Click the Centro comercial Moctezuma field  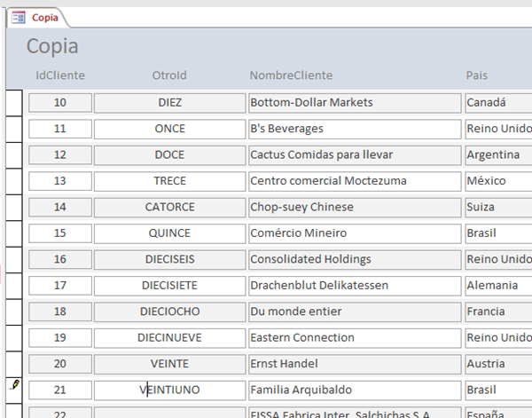point(355,181)
